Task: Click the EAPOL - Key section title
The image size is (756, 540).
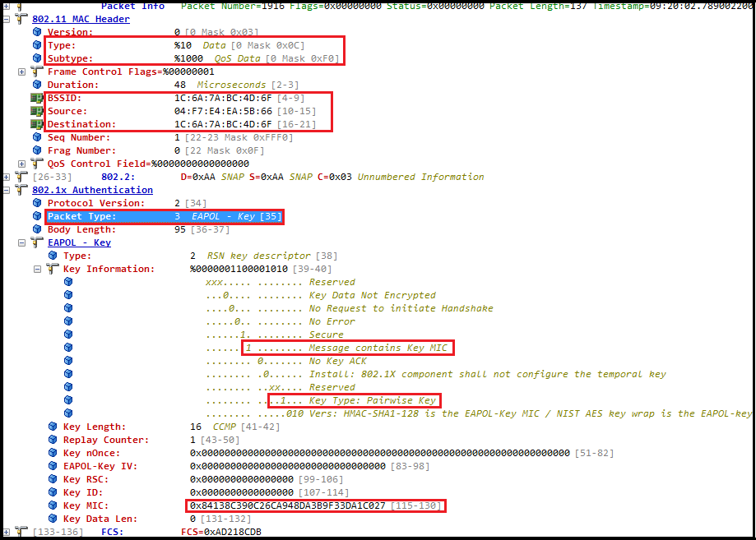Action: pyautogui.click(x=79, y=242)
